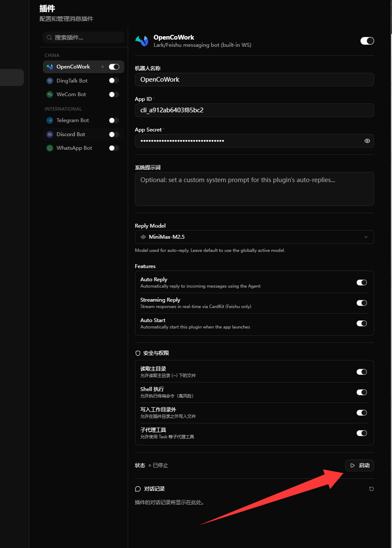This screenshot has height=548, width=392.
Task: Toggle OpenCoWork switch in plugin list
Action: [x=114, y=67]
